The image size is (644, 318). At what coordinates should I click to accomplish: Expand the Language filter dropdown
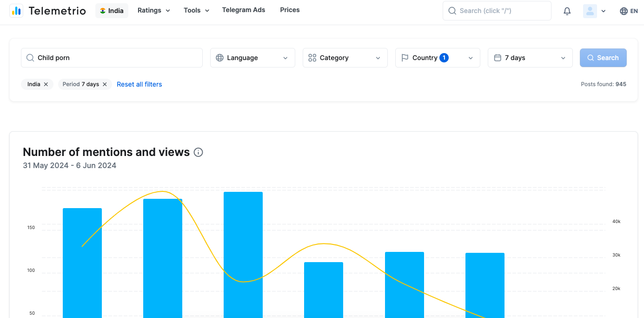click(252, 58)
